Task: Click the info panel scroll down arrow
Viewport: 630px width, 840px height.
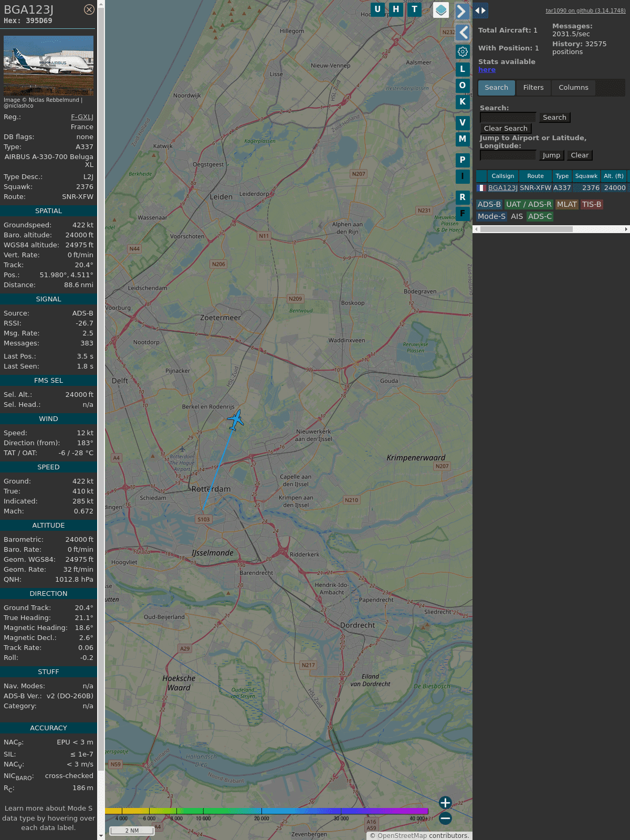Action: click(x=101, y=836)
